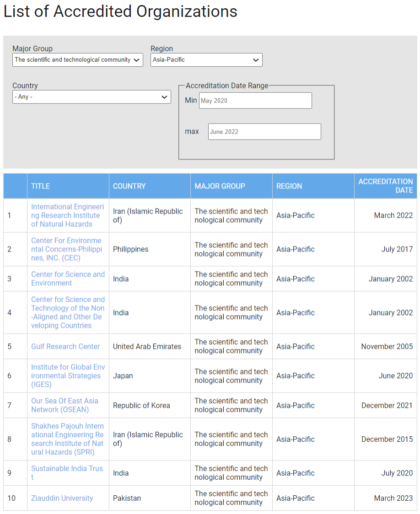Sort by the MAJOR GROUP column header
420x514 pixels.
pos(220,186)
